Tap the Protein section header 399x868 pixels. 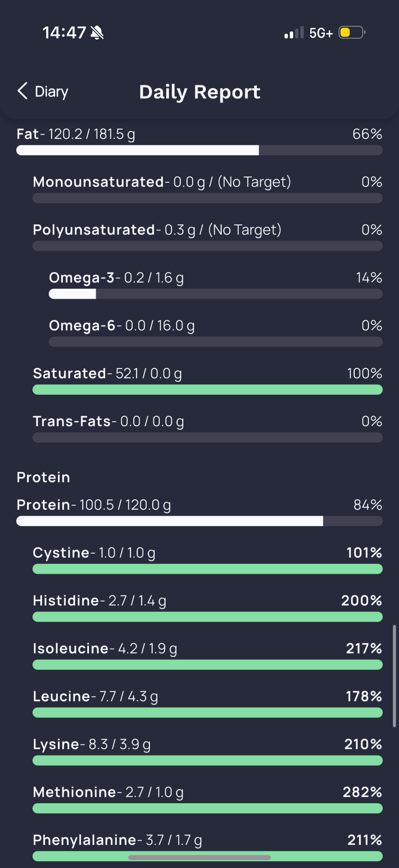(43, 477)
